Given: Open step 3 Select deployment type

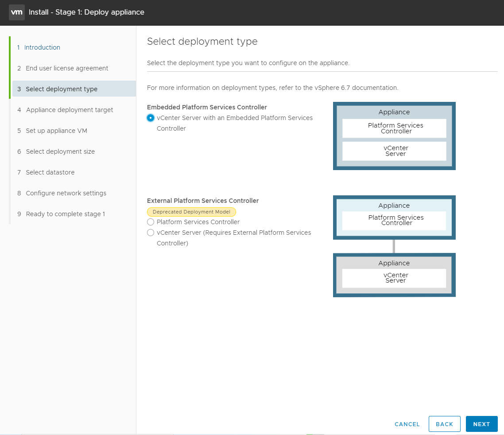Looking at the screenshot, I should click(74, 89).
